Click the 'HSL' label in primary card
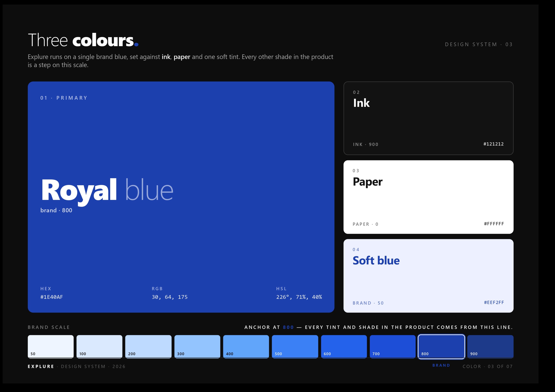555x392 pixels. click(x=281, y=288)
